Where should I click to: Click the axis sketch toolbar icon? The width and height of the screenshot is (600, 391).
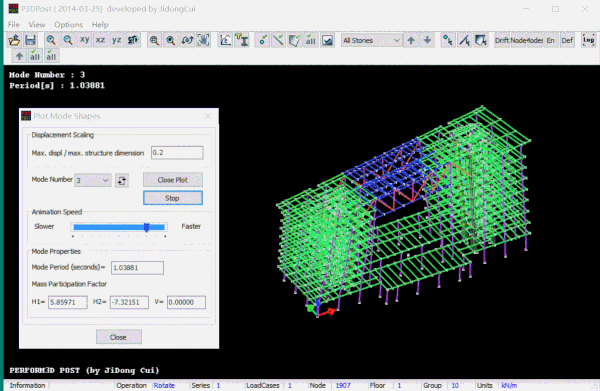[225, 40]
